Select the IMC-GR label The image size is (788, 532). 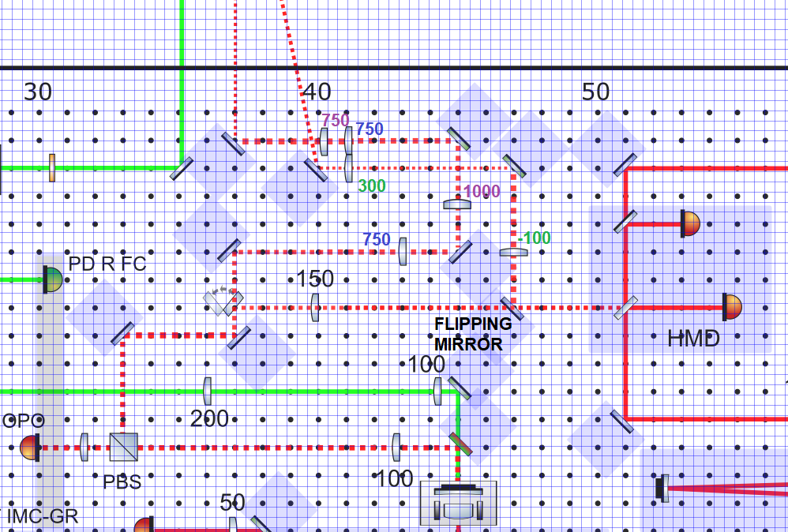(43, 516)
